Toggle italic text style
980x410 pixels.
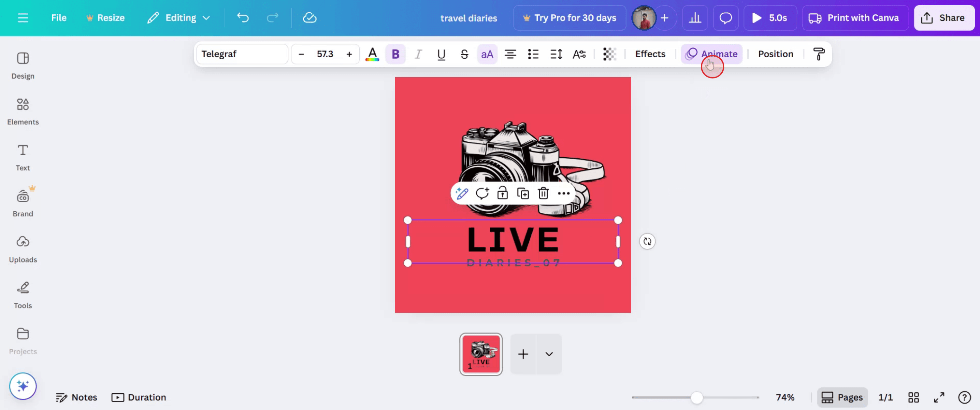click(418, 54)
